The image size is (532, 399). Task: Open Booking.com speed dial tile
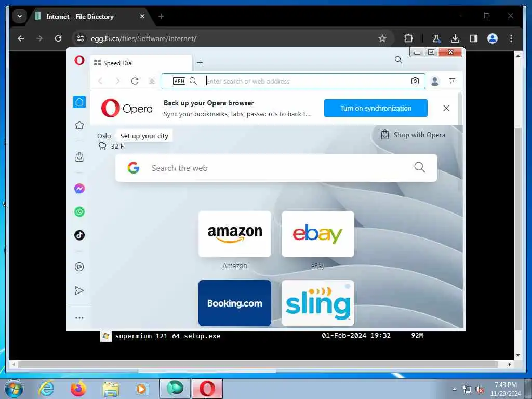coord(235,303)
